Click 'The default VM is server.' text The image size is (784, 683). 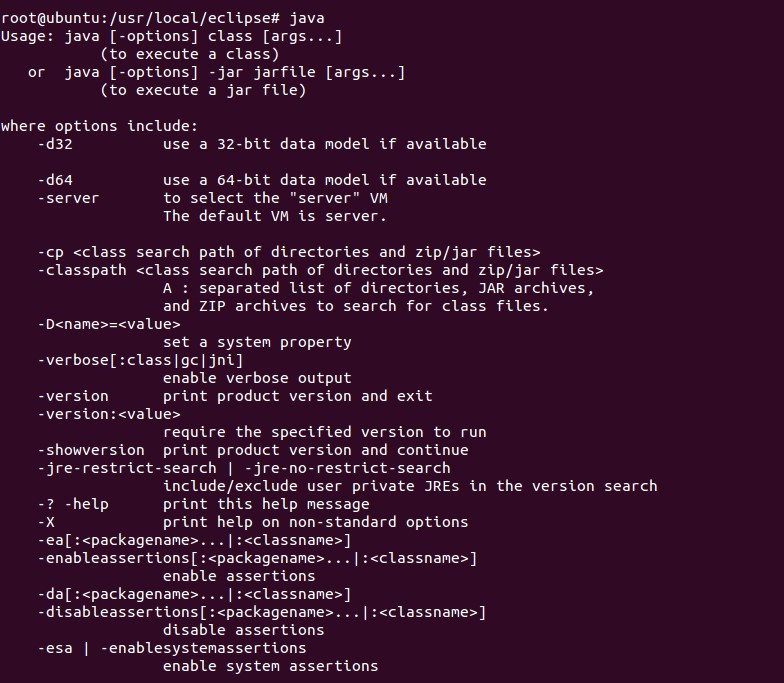pos(274,216)
